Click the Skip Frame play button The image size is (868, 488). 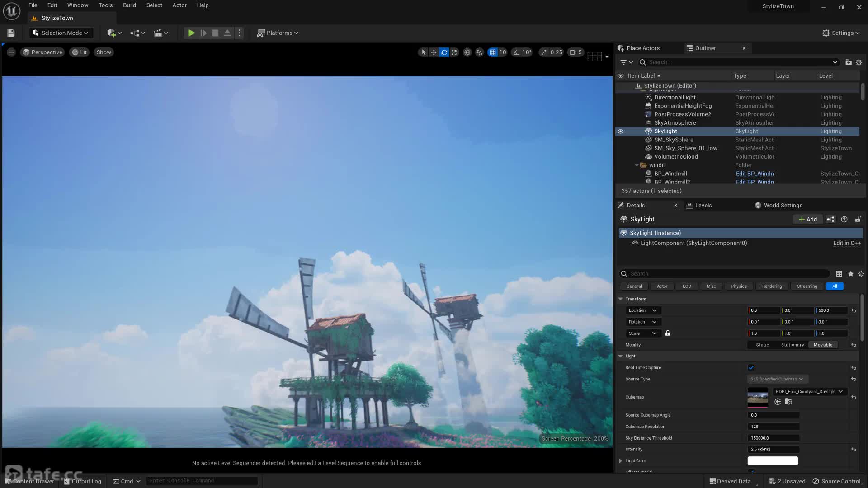pos(203,33)
